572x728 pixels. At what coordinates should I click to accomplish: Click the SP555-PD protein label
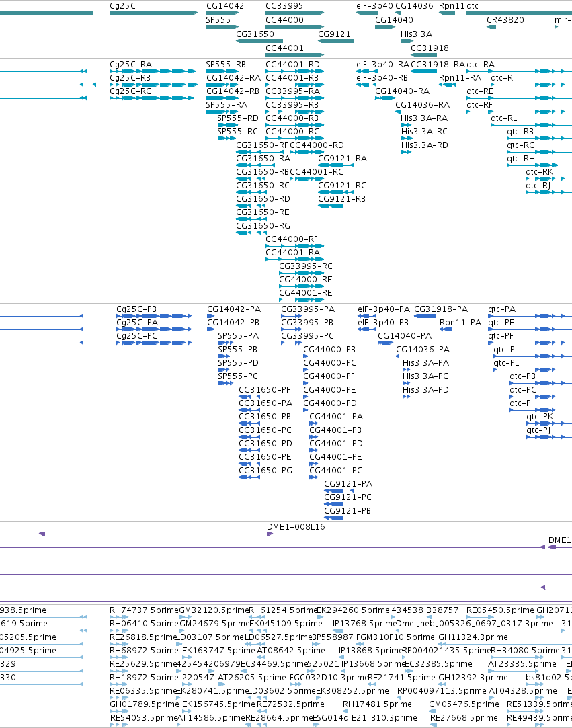[x=238, y=362]
